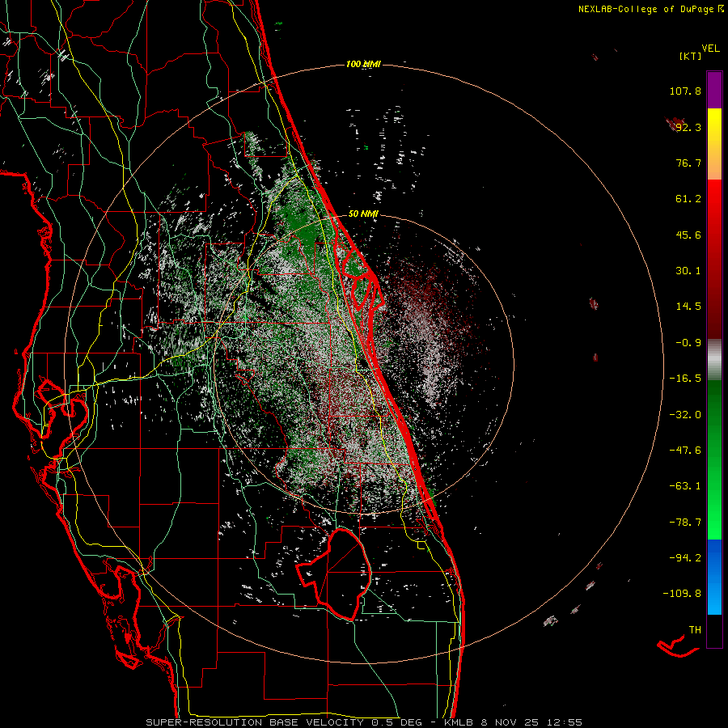The image size is (728, 728).
Task: Click the 100 NMI range ring label
Action: pos(363,64)
